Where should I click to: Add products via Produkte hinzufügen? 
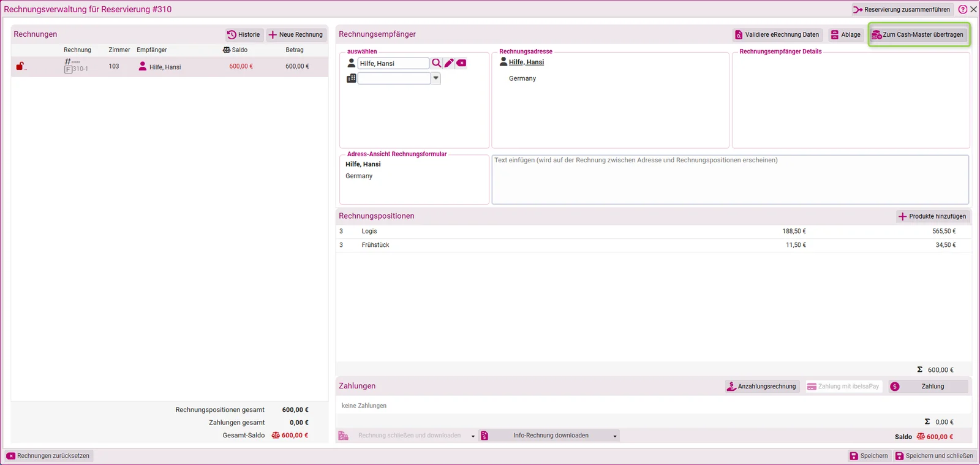click(x=932, y=216)
